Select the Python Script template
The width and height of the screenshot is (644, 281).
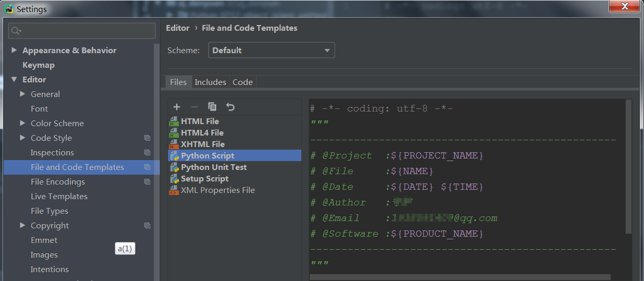(x=235, y=155)
